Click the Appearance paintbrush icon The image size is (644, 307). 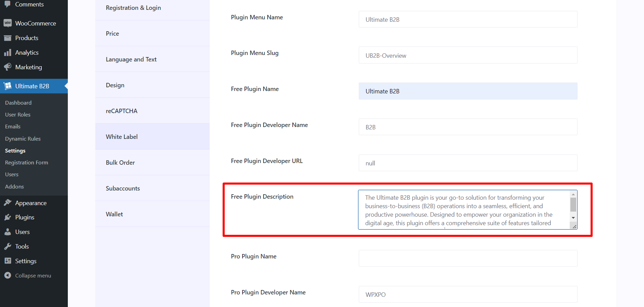click(7, 203)
